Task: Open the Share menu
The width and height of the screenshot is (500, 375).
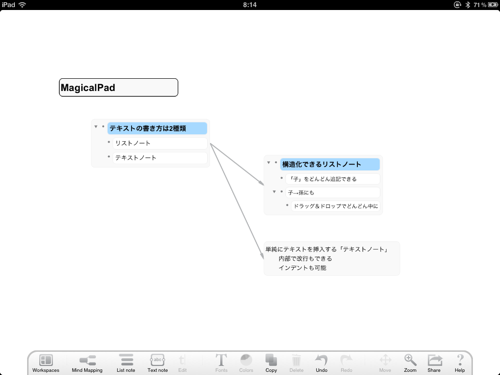Action: tap(434, 363)
